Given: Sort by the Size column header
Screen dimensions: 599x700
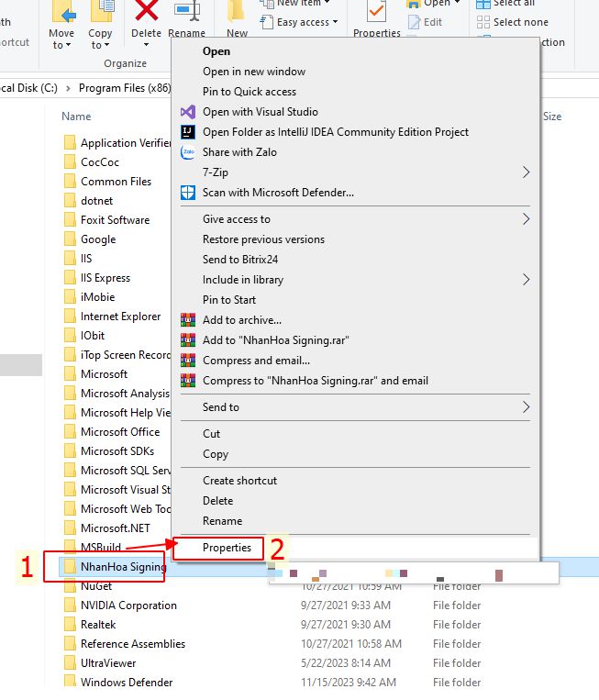Looking at the screenshot, I should (x=552, y=117).
